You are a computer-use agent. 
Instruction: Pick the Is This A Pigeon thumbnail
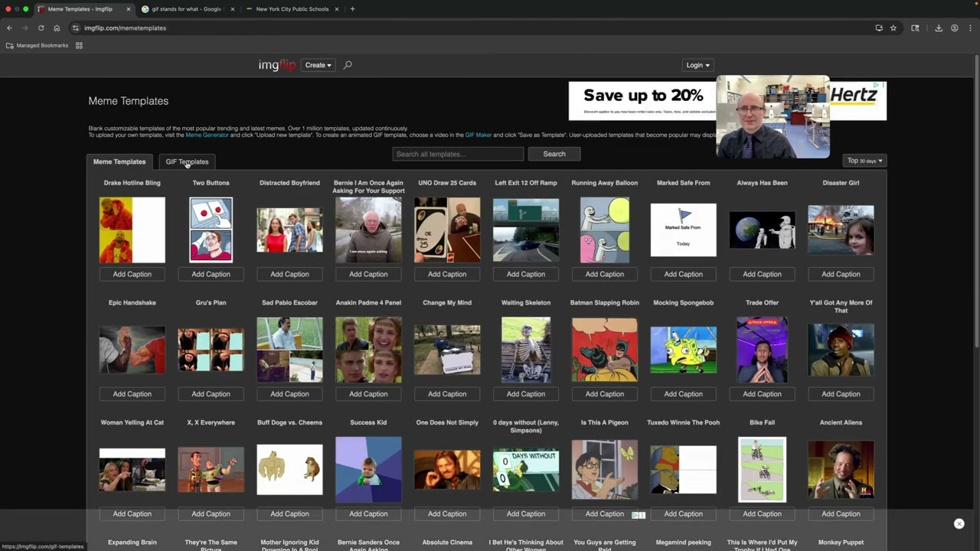[605, 470]
